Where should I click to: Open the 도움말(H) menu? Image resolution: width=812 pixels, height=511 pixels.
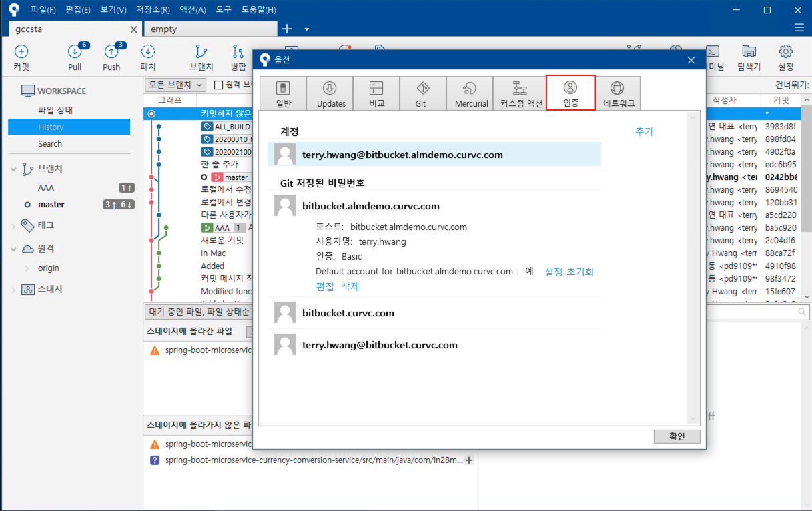pyautogui.click(x=259, y=10)
